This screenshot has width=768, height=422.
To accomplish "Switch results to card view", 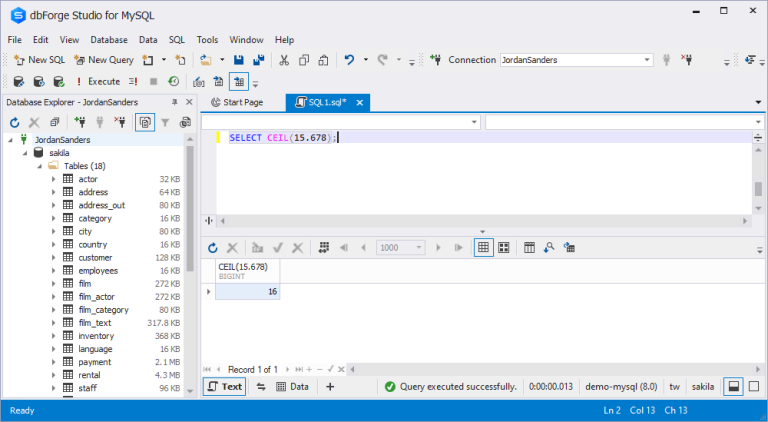I will 504,247.
